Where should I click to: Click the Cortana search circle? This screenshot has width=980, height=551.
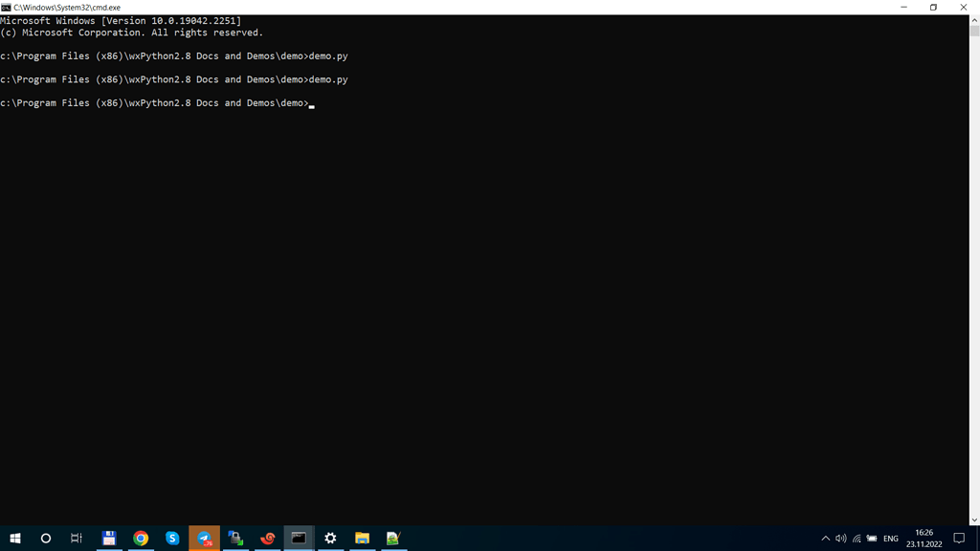[45, 539]
